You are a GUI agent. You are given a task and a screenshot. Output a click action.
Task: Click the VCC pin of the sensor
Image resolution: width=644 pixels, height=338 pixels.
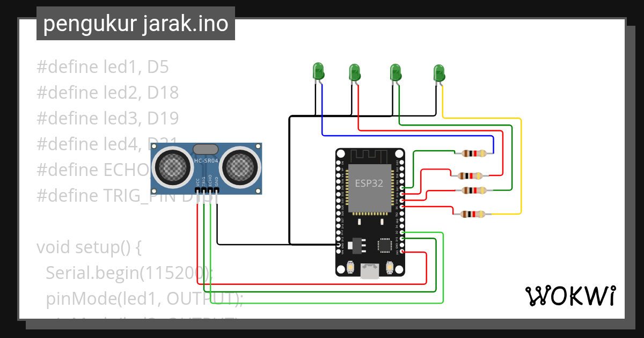(197, 189)
